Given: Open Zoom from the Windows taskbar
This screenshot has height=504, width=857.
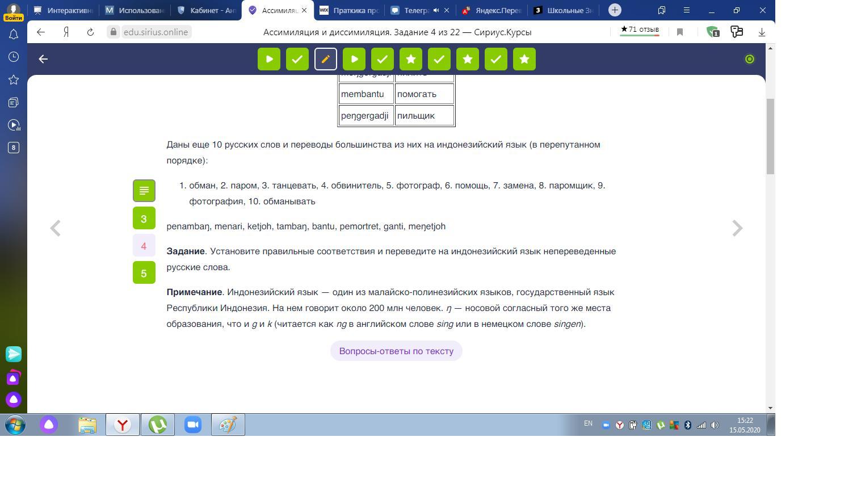Looking at the screenshot, I should [x=193, y=425].
